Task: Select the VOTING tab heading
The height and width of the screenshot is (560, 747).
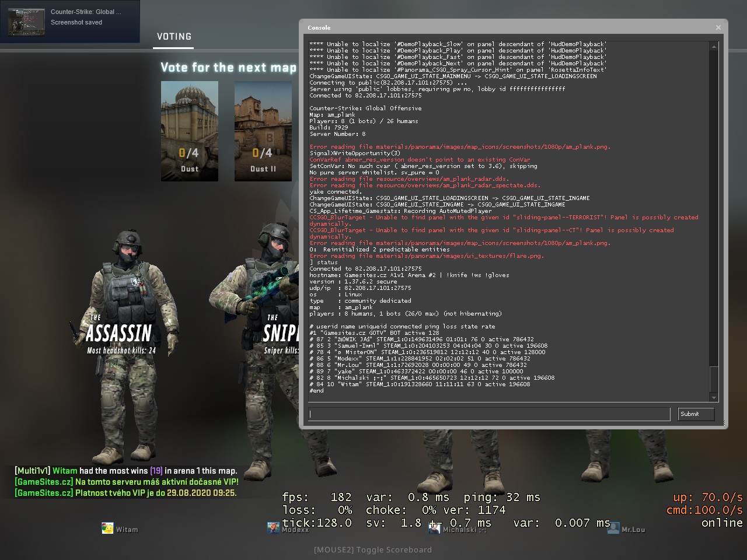Action: click(x=174, y=37)
